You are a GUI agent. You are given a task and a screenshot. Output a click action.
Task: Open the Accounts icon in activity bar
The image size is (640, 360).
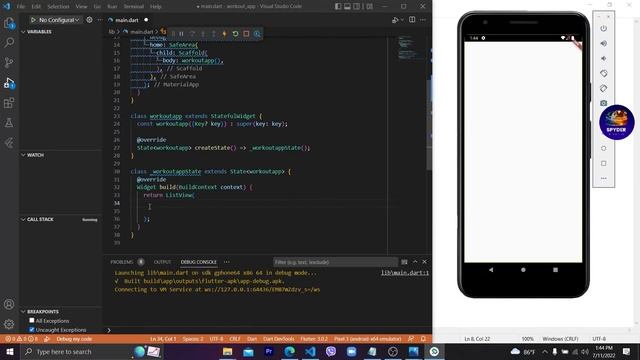coord(9,304)
